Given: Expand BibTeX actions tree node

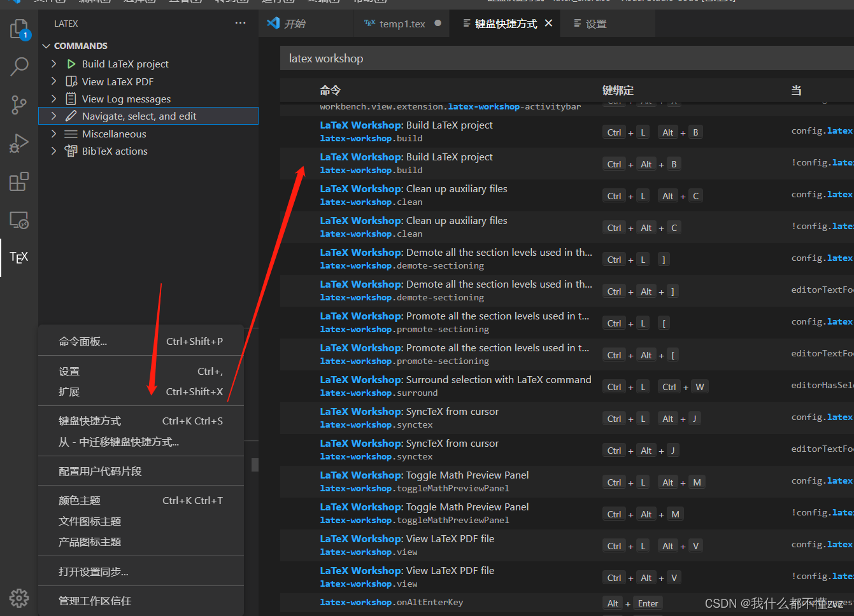Looking at the screenshot, I should pyautogui.click(x=54, y=151).
